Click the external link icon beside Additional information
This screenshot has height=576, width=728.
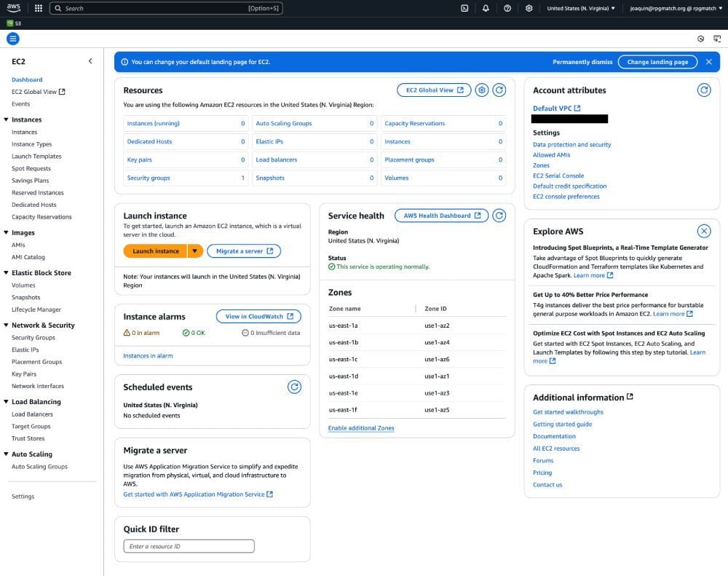[630, 397]
